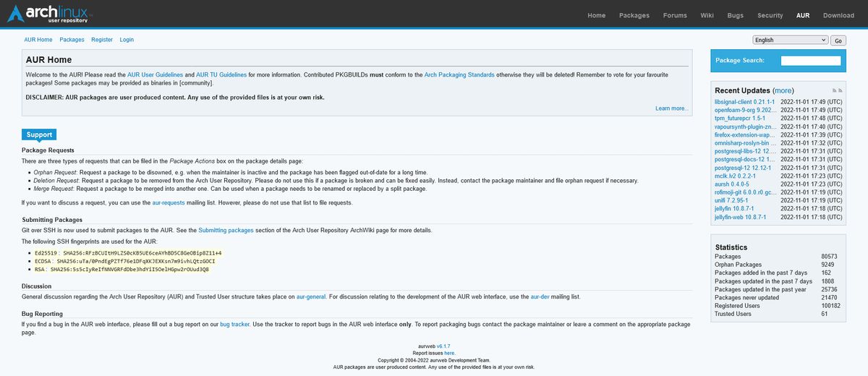This screenshot has width=868, height=376.
Task: Open the Bugs navigation item
Action: coord(735,15)
